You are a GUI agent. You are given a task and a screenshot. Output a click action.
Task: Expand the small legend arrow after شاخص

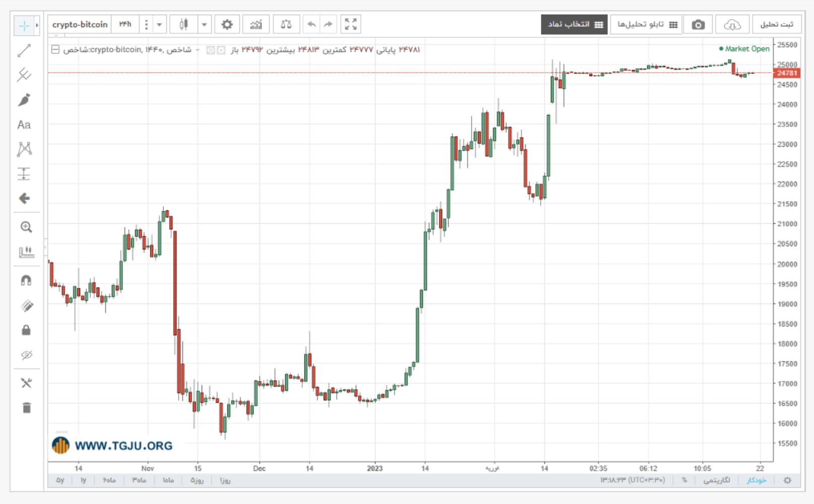pos(198,50)
